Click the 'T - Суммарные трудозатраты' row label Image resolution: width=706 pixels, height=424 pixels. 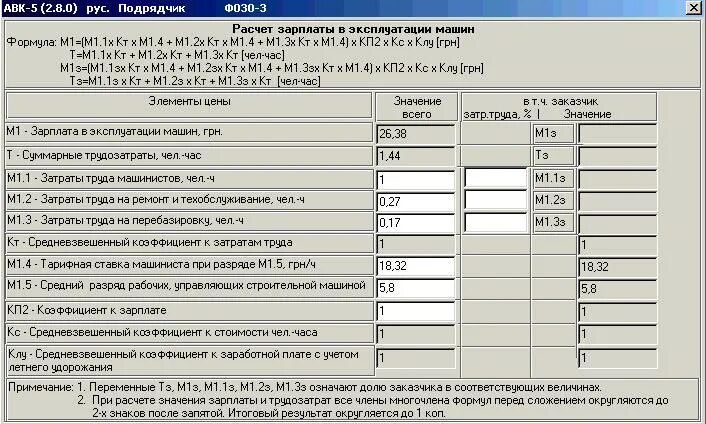pos(190,155)
